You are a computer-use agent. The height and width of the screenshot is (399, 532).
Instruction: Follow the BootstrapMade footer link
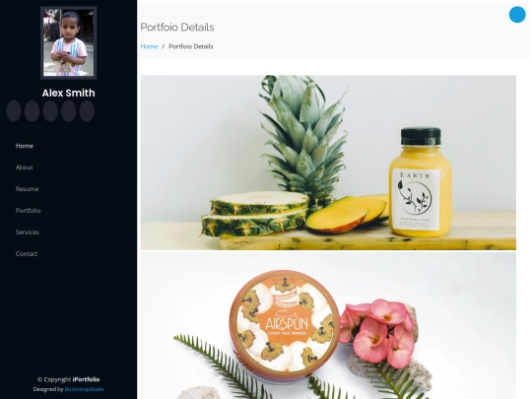click(x=84, y=389)
